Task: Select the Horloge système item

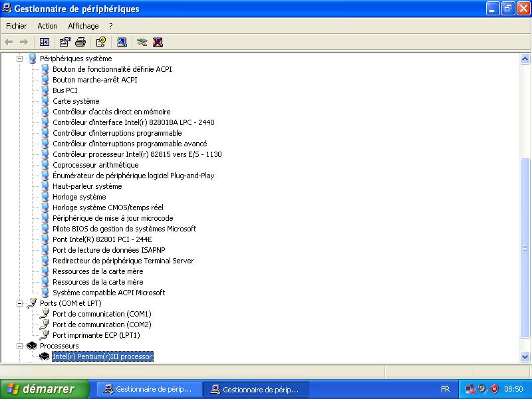Action: click(79, 197)
